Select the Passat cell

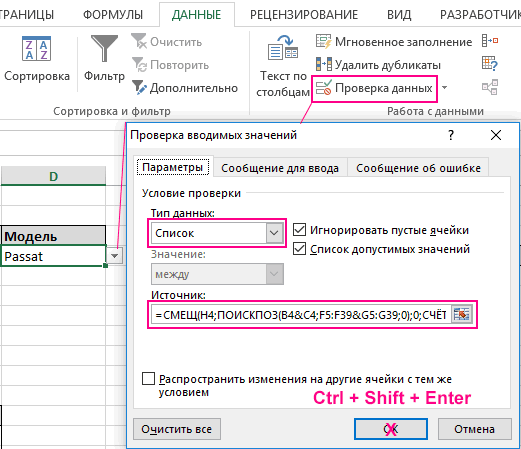click(x=53, y=256)
